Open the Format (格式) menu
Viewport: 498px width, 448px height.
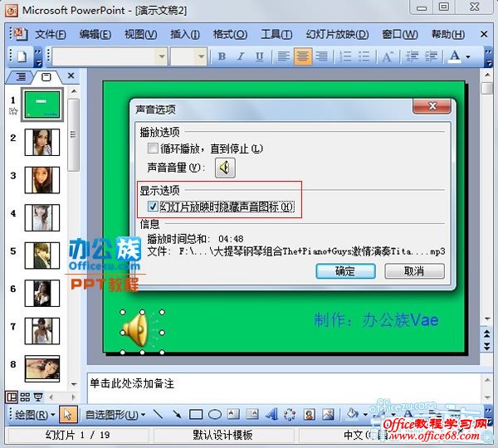pyautogui.click(x=230, y=34)
